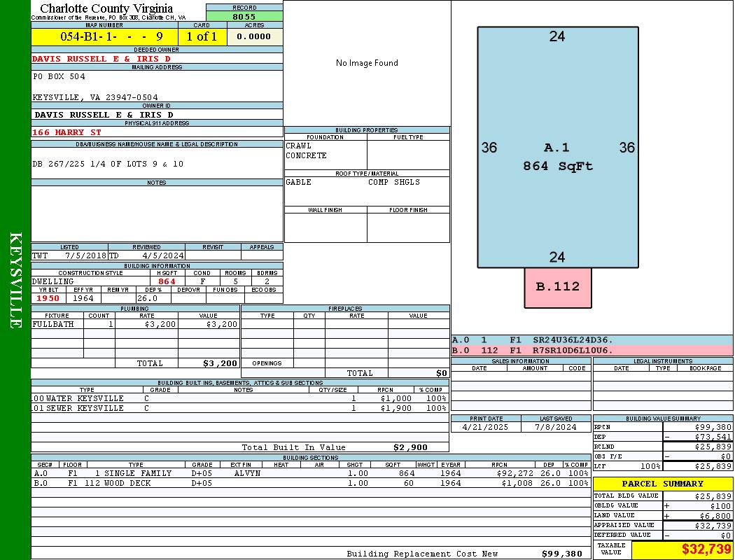
Task: Click the red deeded owner name
Action: point(101,59)
